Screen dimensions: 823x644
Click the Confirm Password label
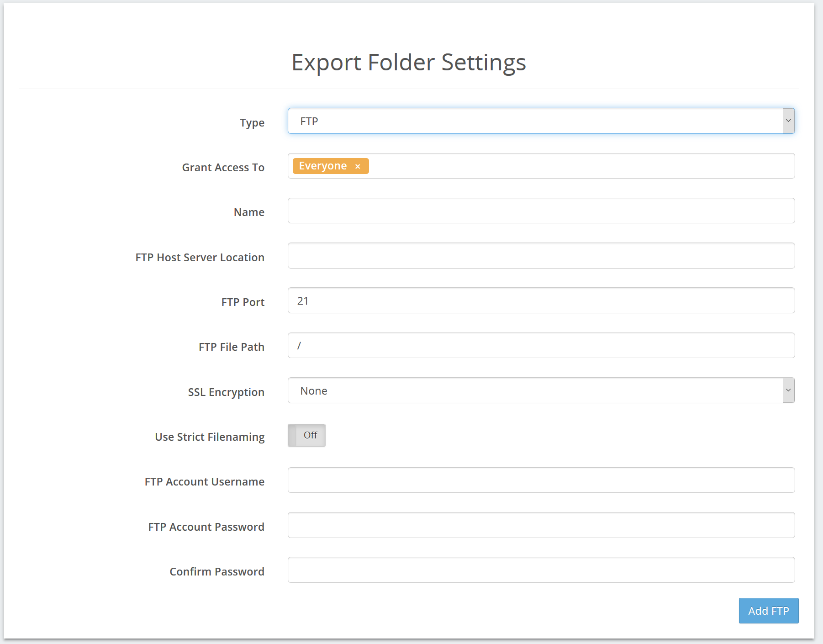pyautogui.click(x=217, y=572)
